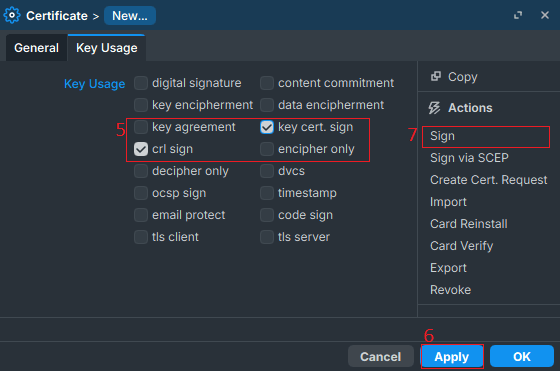560x371 pixels.
Task: Tick the code sign checkbox
Action: tap(267, 215)
